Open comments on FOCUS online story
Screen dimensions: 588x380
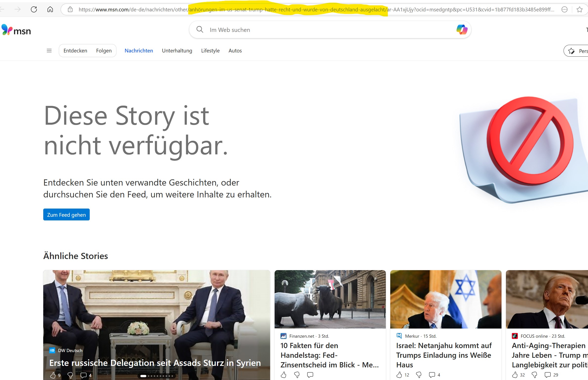coord(548,375)
